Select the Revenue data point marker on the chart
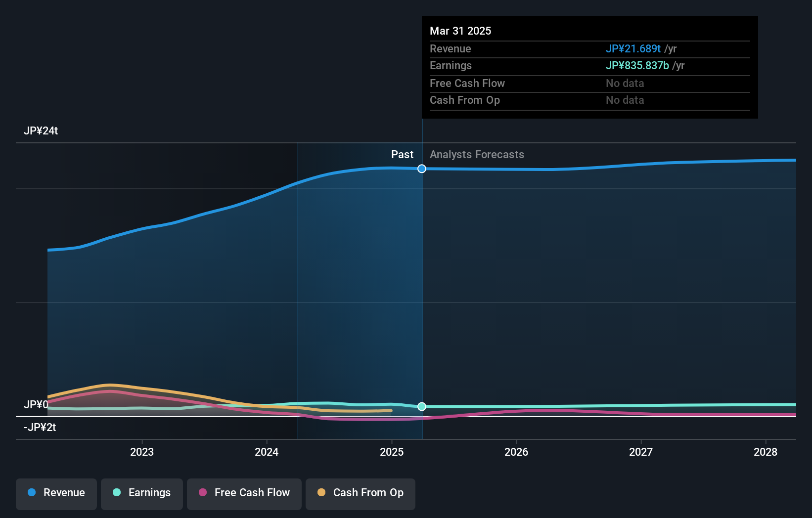812x518 pixels. point(422,169)
